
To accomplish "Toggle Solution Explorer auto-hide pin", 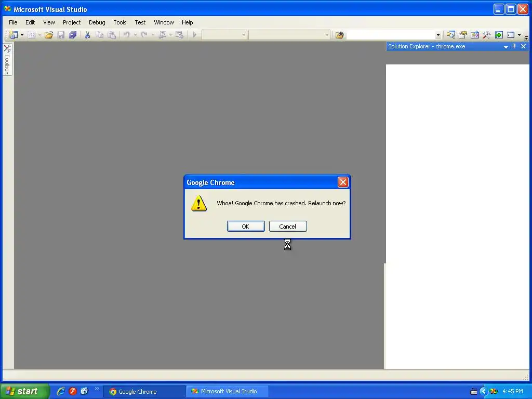I will click(514, 46).
